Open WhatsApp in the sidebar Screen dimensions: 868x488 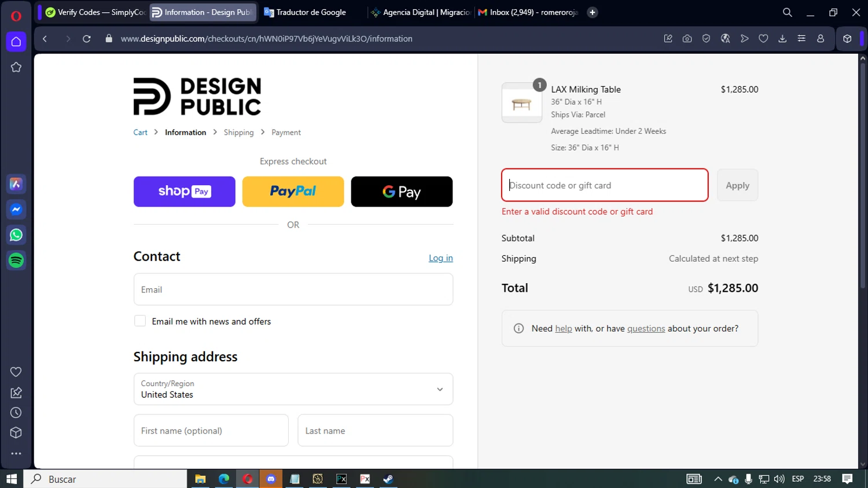16,235
